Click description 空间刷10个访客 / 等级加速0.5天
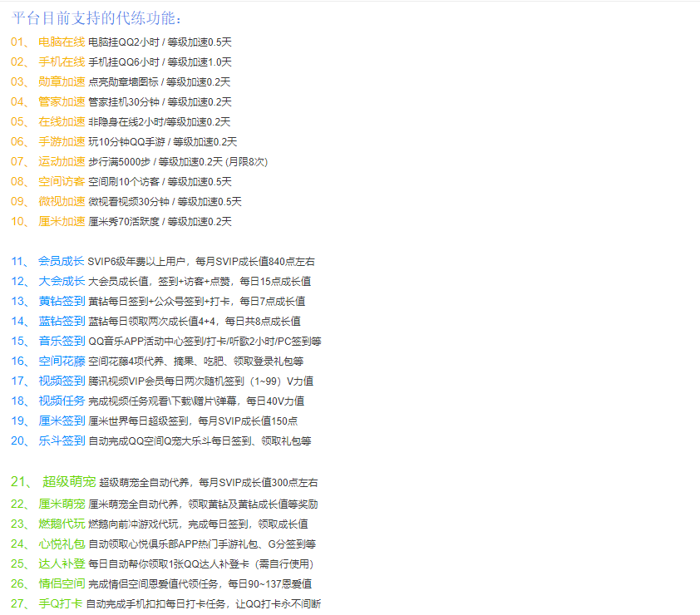Viewport: 700px width, 615px height. click(x=160, y=182)
